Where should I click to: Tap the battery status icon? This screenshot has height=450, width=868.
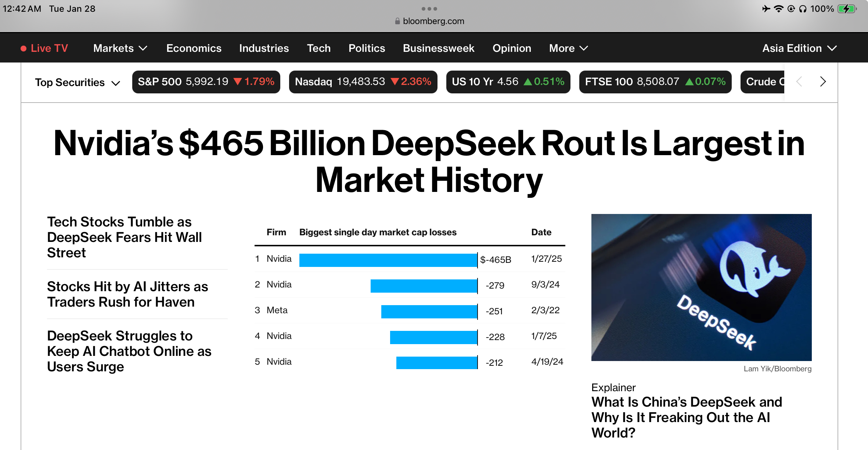pyautogui.click(x=847, y=9)
